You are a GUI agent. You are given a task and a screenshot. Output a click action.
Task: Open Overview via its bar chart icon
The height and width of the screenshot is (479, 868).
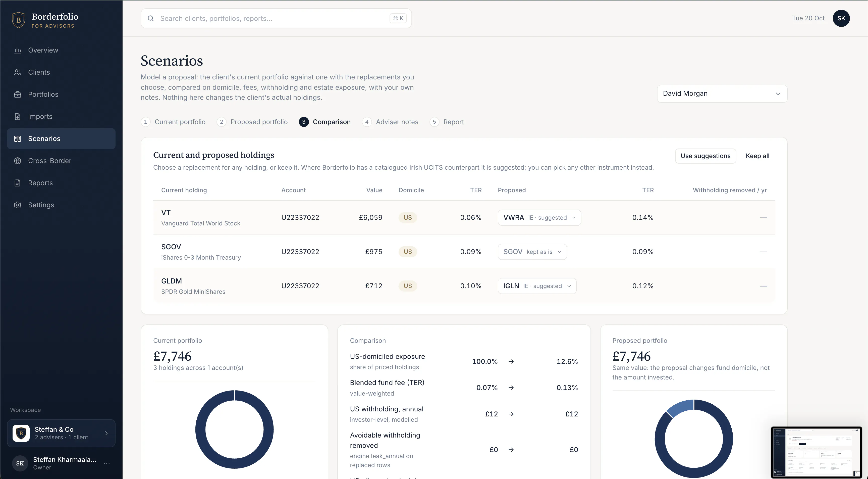pyautogui.click(x=18, y=50)
